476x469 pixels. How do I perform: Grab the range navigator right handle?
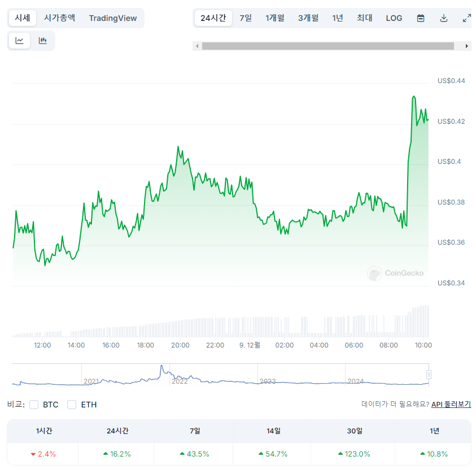click(x=429, y=375)
